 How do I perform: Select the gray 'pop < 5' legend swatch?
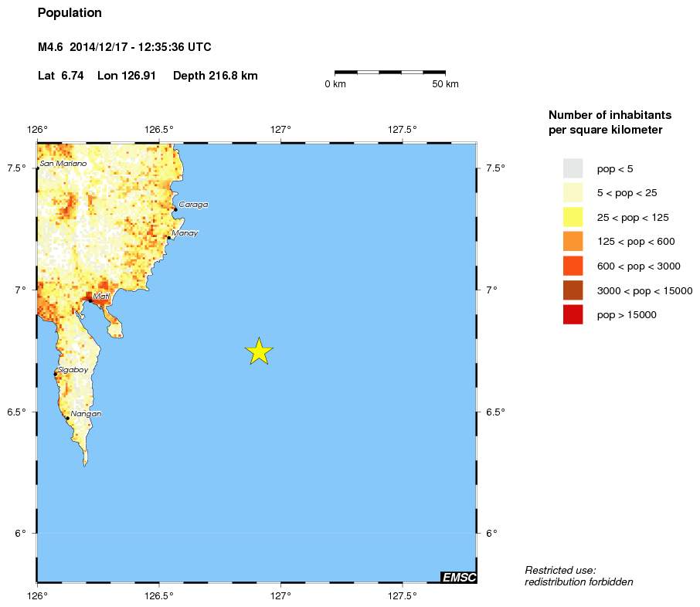pyautogui.click(x=573, y=168)
